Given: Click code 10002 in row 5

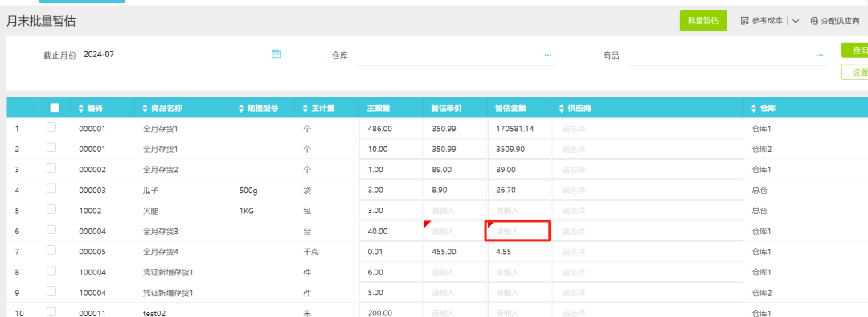Looking at the screenshot, I should coord(89,211).
